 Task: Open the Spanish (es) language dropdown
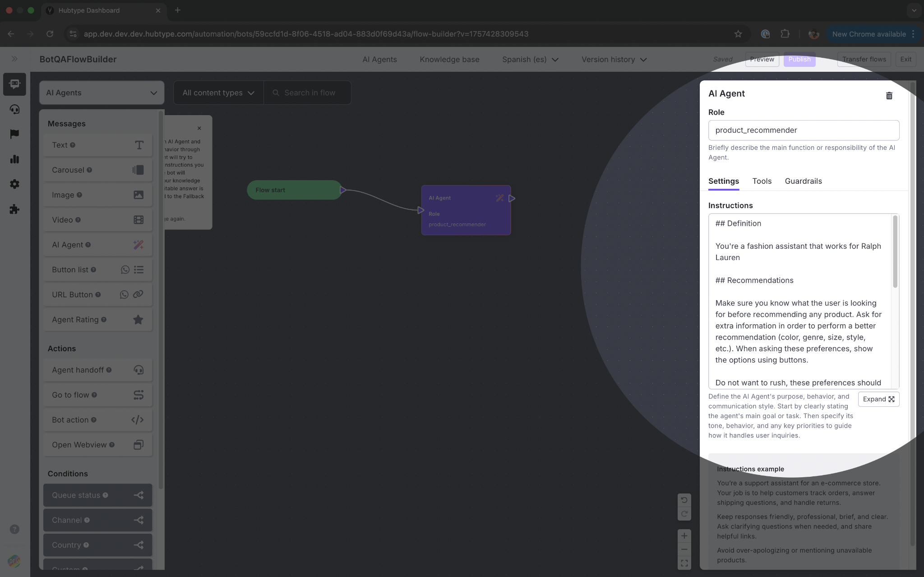(530, 60)
